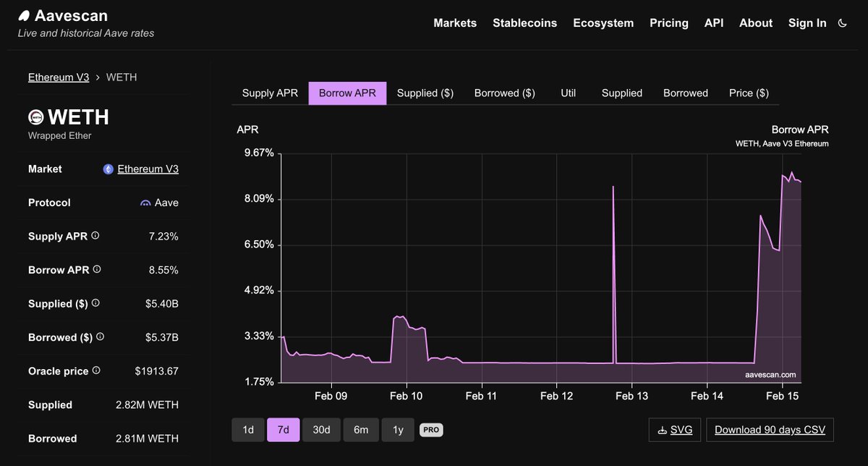Click the WETH breadcrumb text
Image resolution: width=868 pixels, height=466 pixels.
(x=122, y=77)
